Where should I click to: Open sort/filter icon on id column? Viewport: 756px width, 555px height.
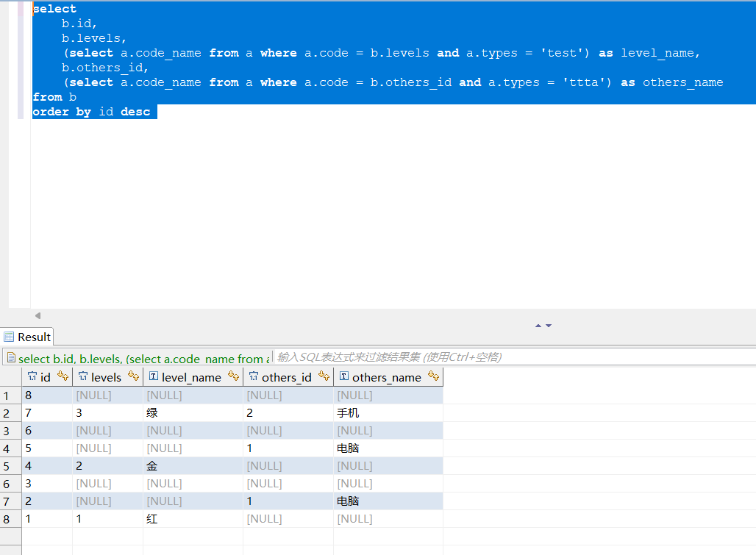coord(63,376)
